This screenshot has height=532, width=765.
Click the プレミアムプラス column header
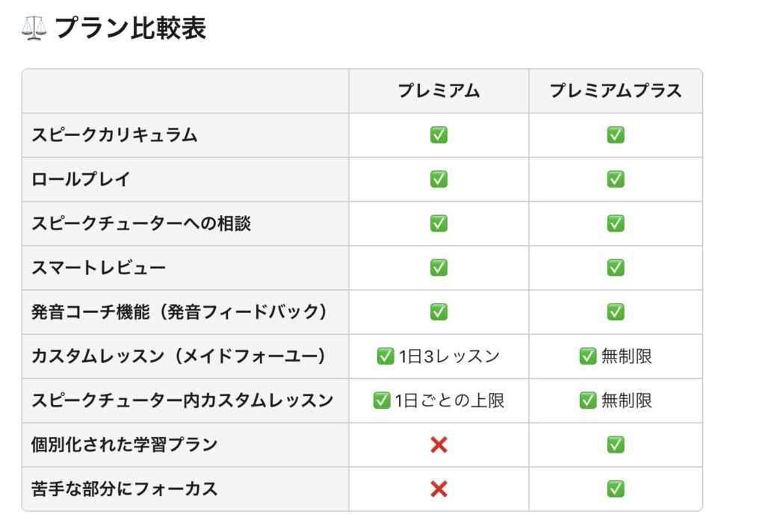616,91
